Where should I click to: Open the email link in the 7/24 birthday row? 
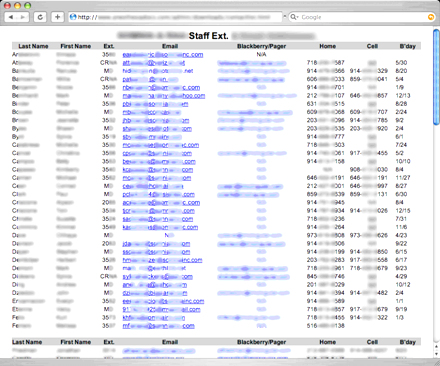[x=161, y=145]
